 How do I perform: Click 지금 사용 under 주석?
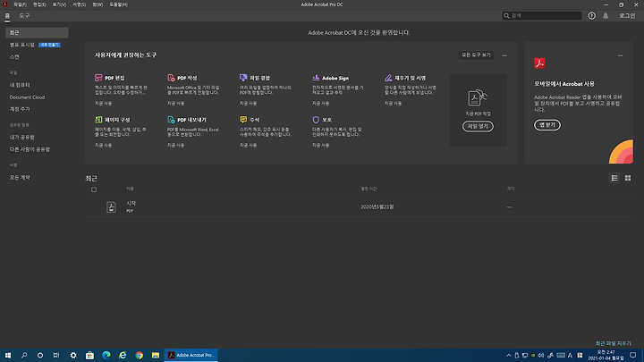pyautogui.click(x=248, y=146)
